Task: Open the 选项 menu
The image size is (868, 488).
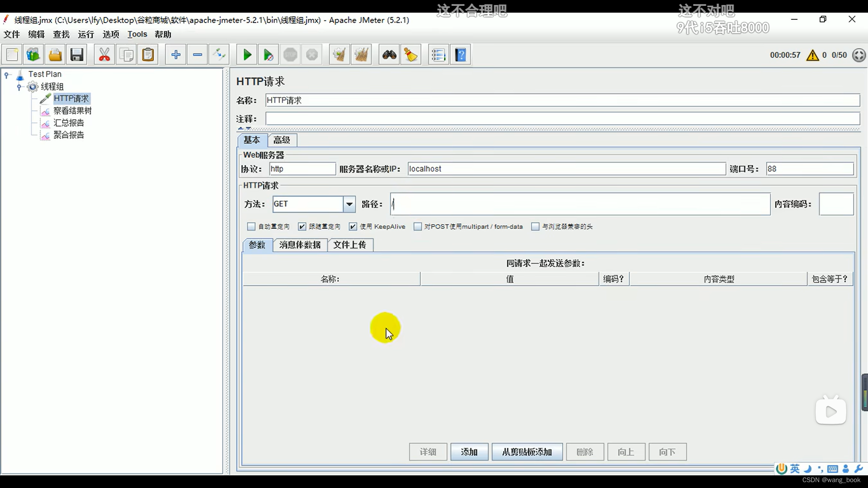Action: 111,34
